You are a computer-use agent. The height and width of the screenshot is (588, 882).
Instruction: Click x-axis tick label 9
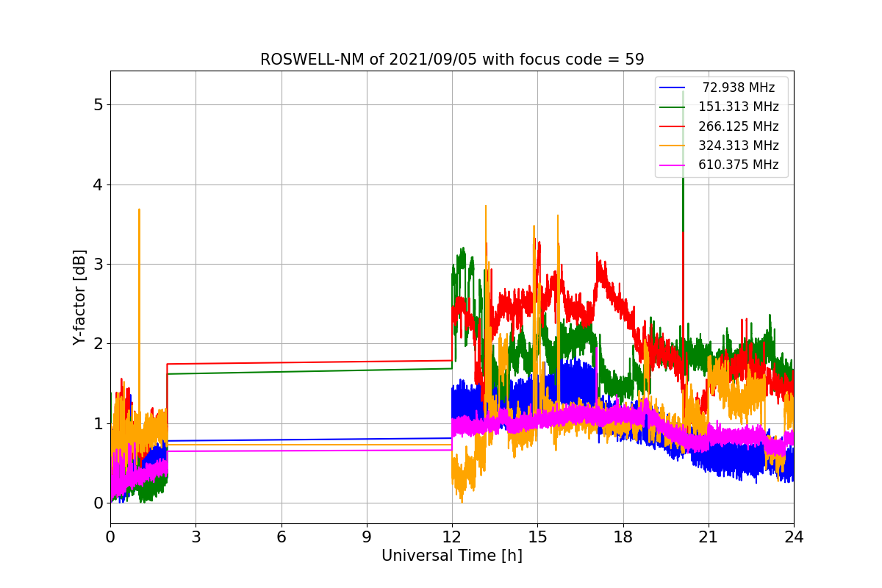(x=367, y=537)
